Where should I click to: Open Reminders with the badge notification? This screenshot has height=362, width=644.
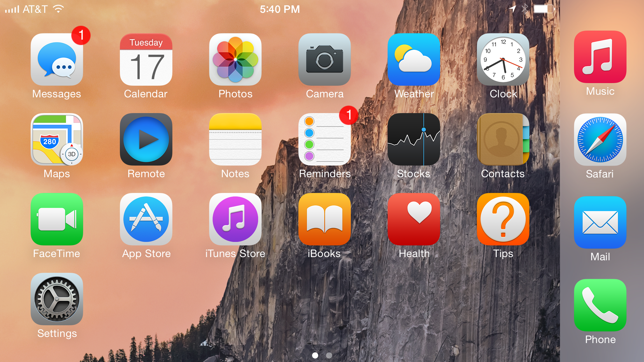coord(325,139)
